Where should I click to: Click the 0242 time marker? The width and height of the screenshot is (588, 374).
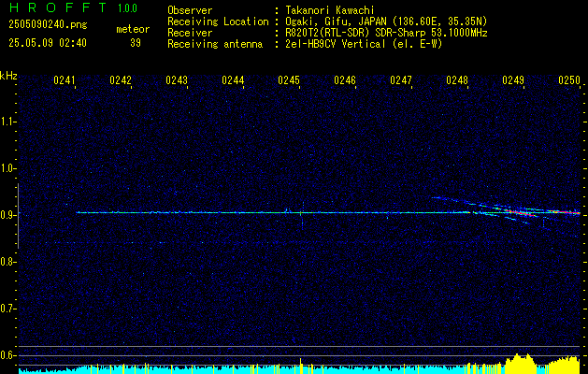[x=121, y=79]
